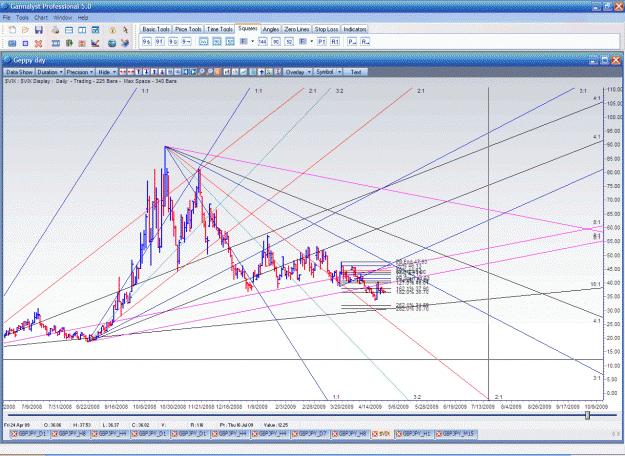Viewport: 625px width, 456px height.
Task: Click the 'P' arrow tool icon
Action: 352,41
